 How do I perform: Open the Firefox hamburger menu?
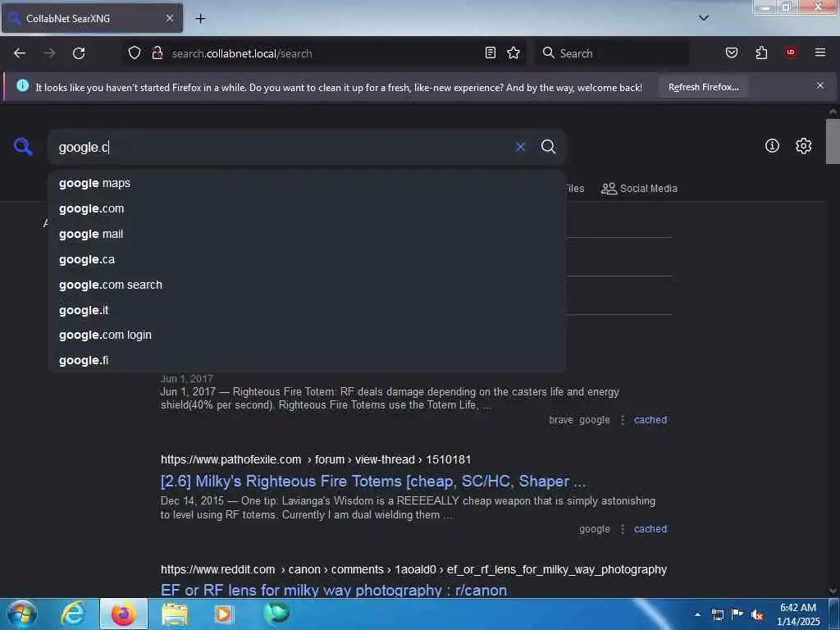click(x=819, y=52)
